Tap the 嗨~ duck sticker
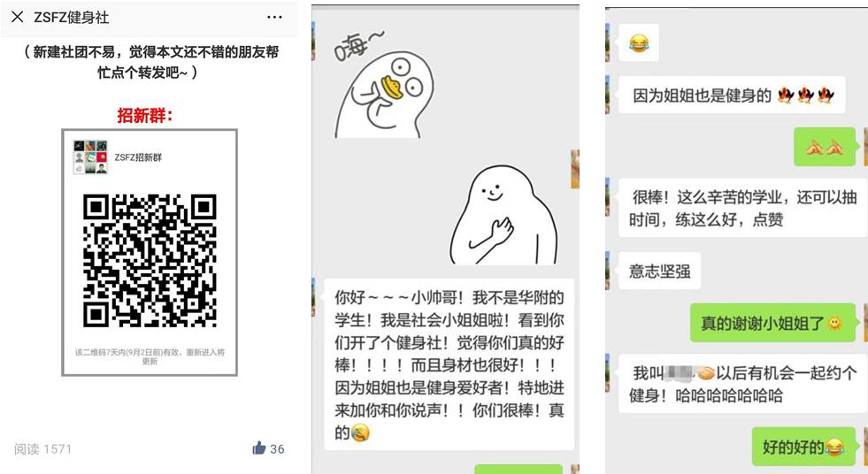Image resolution: width=868 pixels, height=474 pixels. [383, 84]
